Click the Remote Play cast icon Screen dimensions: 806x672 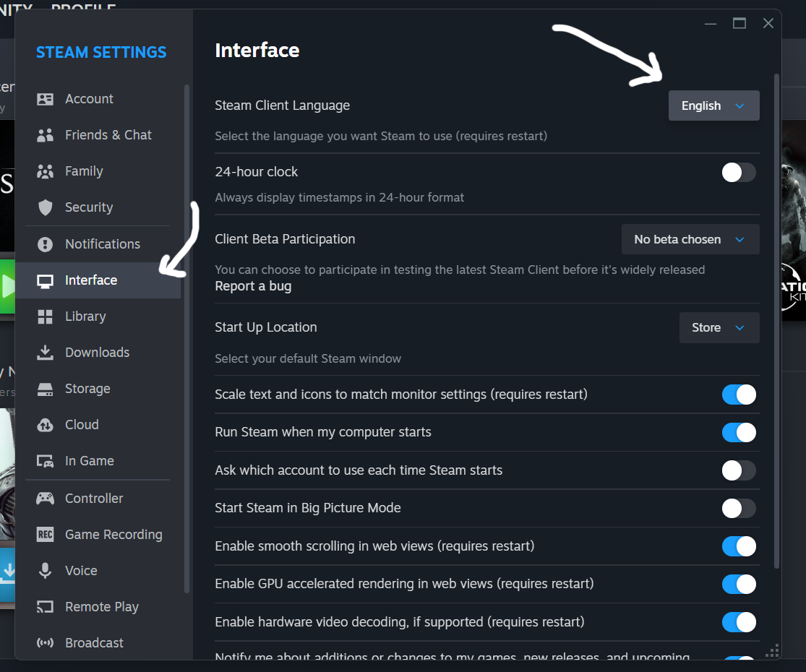[46, 607]
